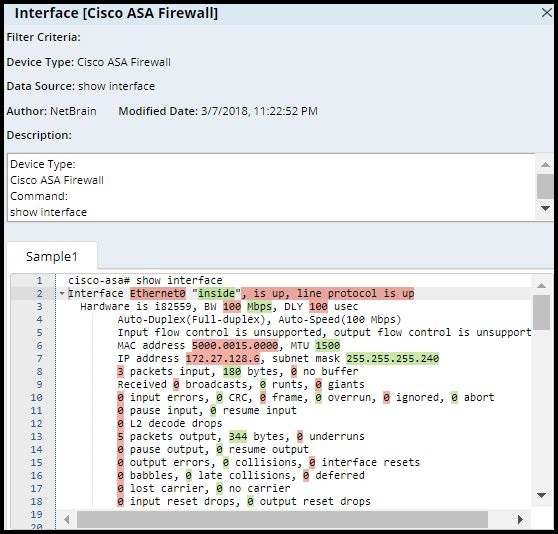Click 'cisco-asa# show interface' command line

point(145,280)
